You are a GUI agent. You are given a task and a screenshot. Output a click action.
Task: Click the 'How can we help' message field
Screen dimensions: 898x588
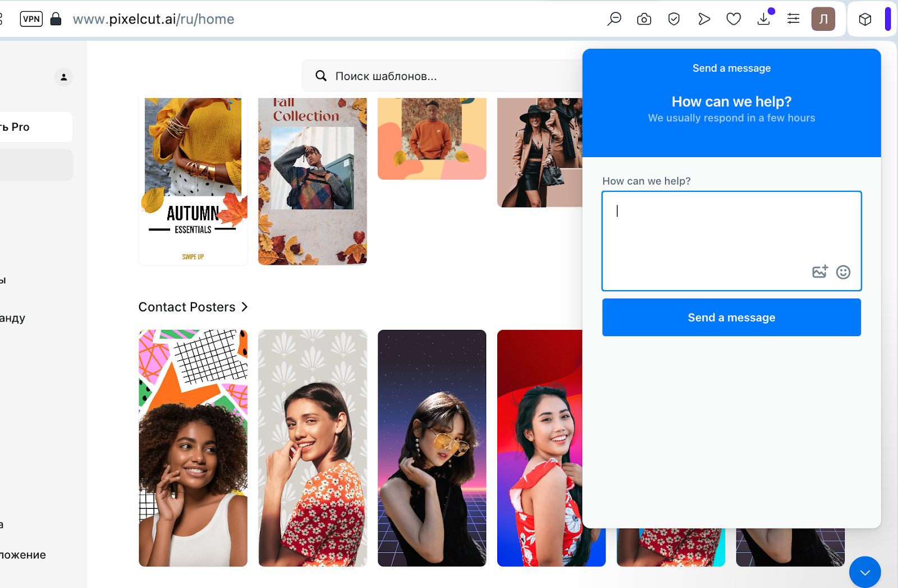pos(731,241)
